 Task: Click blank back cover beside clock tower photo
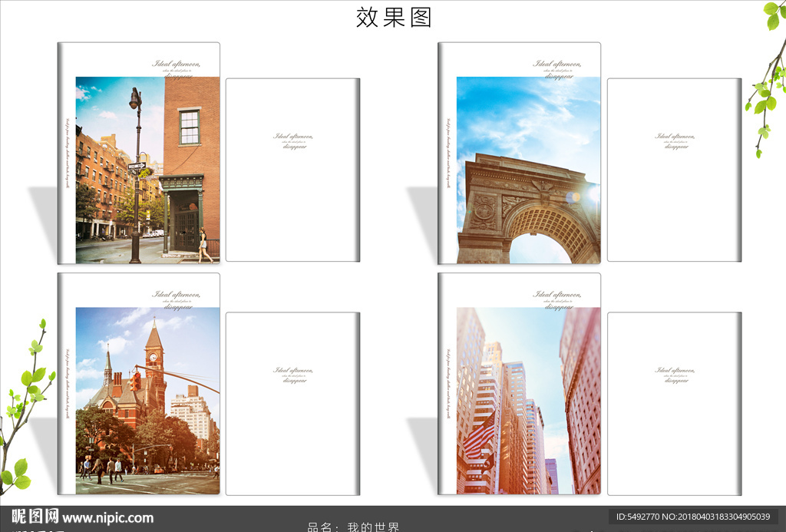click(292, 404)
